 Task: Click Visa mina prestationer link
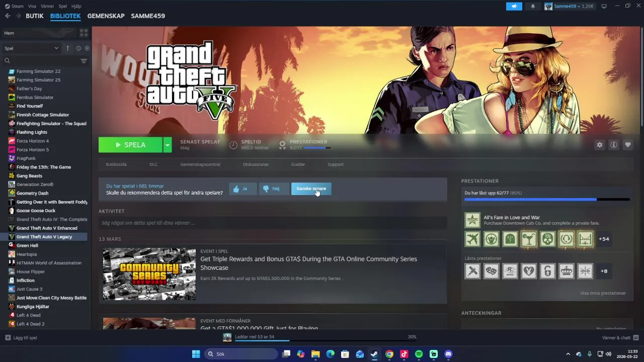pyautogui.click(x=603, y=293)
